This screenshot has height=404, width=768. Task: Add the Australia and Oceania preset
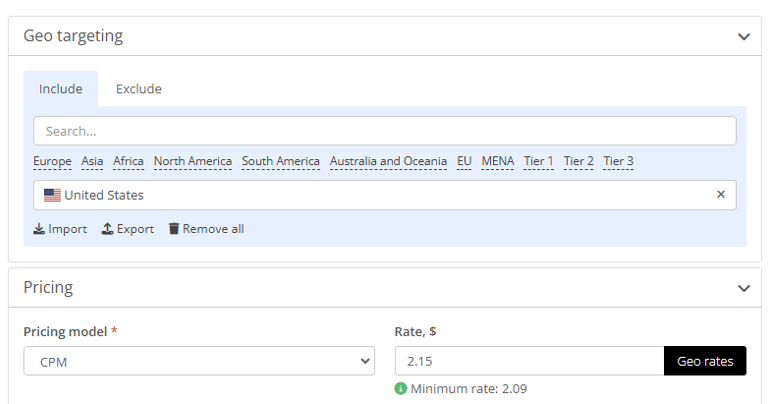(x=388, y=161)
